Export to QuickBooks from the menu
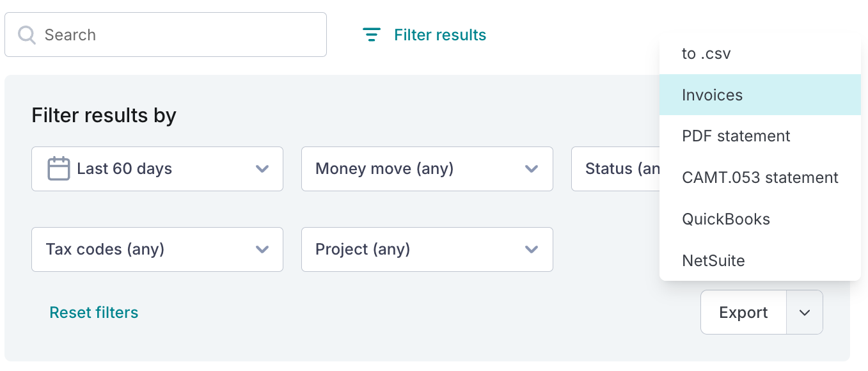Screen dimensions: 868x371 (726, 219)
